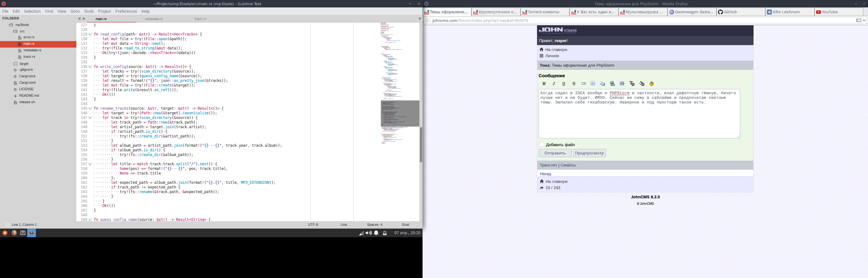
Task: Open the Preferences menu
Action: click(x=126, y=11)
